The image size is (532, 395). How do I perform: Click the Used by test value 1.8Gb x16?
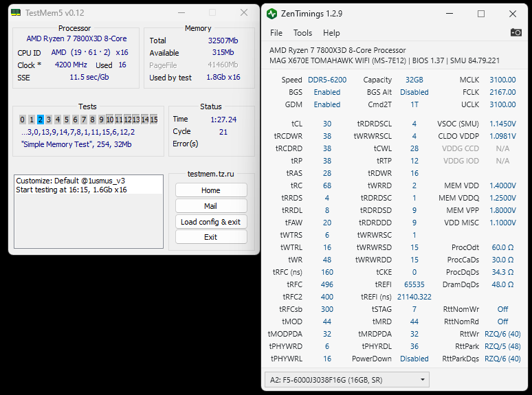(x=223, y=78)
